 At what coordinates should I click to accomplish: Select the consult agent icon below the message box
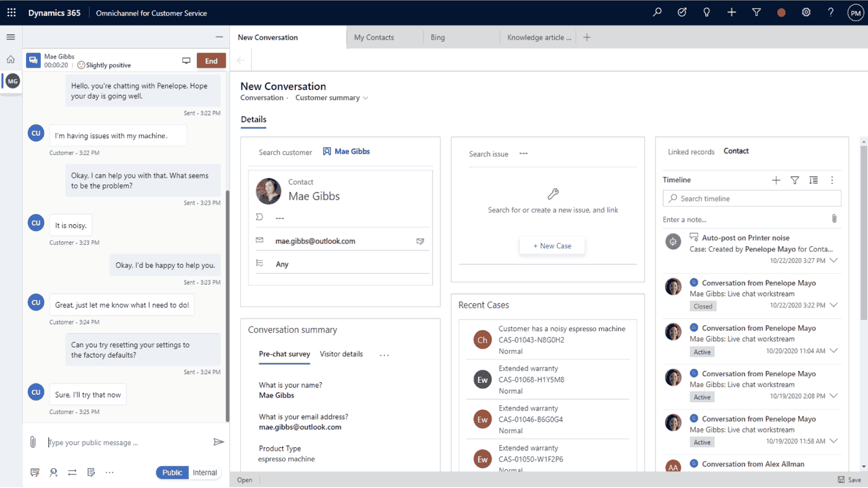coord(53,472)
